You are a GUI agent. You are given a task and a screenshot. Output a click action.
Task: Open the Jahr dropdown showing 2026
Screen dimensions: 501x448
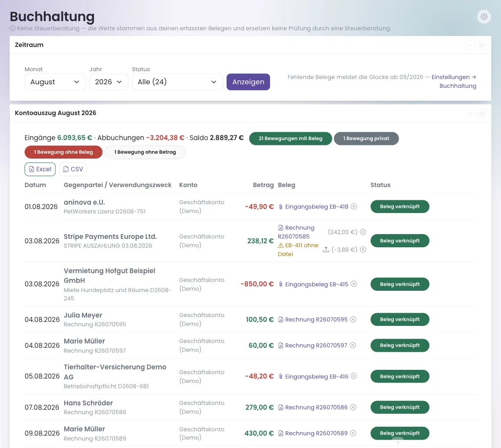click(x=108, y=82)
